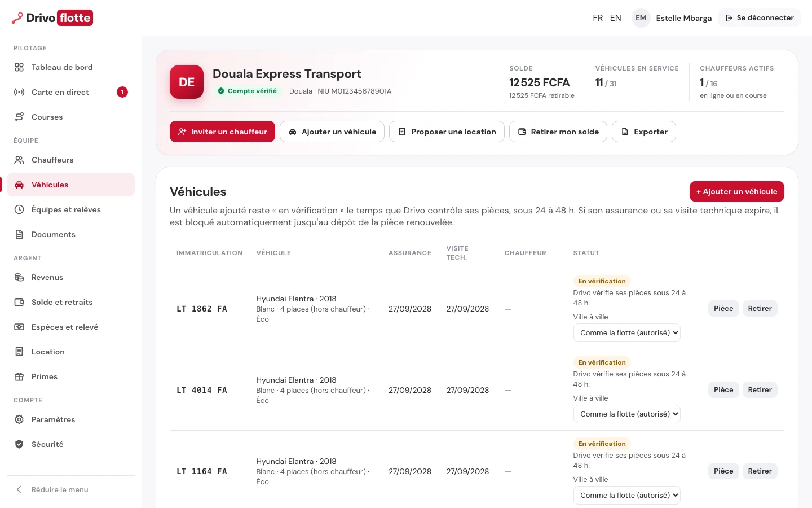The width and height of the screenshot is (812, 508).
Task: Click the Équipes et relèves clock icon
Action: tap(19, 209)
